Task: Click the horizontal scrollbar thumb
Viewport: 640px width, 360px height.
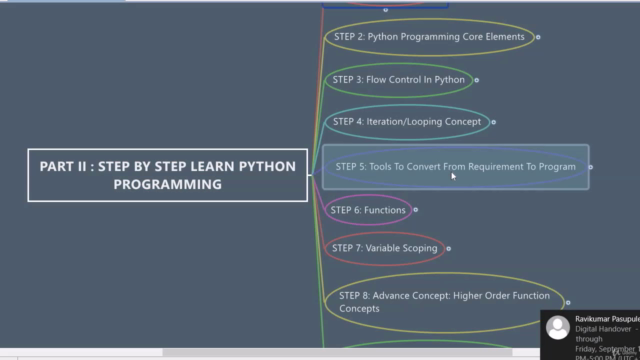Action: click(337, 352)
